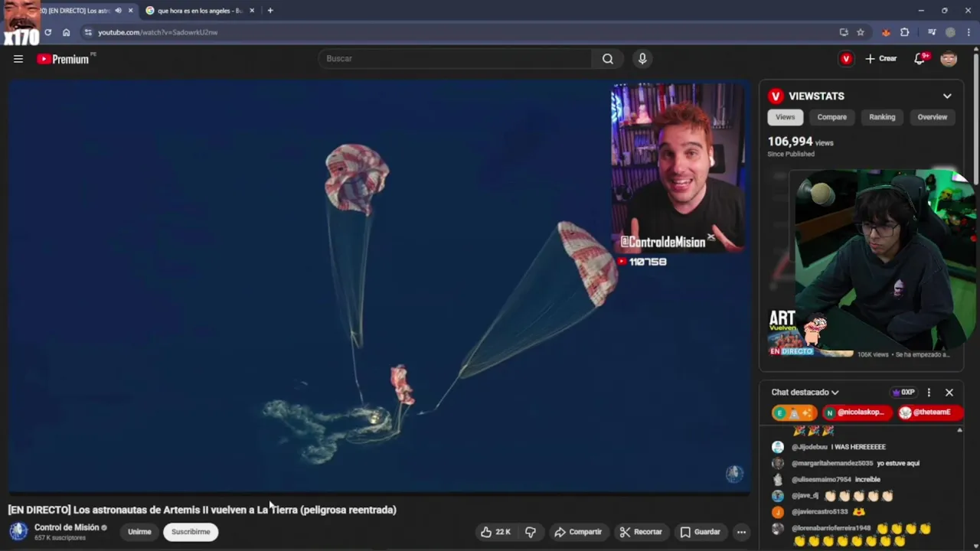Image resolution: width=980 pixels, height=551 pixels.
Task: Select the Overview tab in ViewStats
Action: [x=932, y=117]
